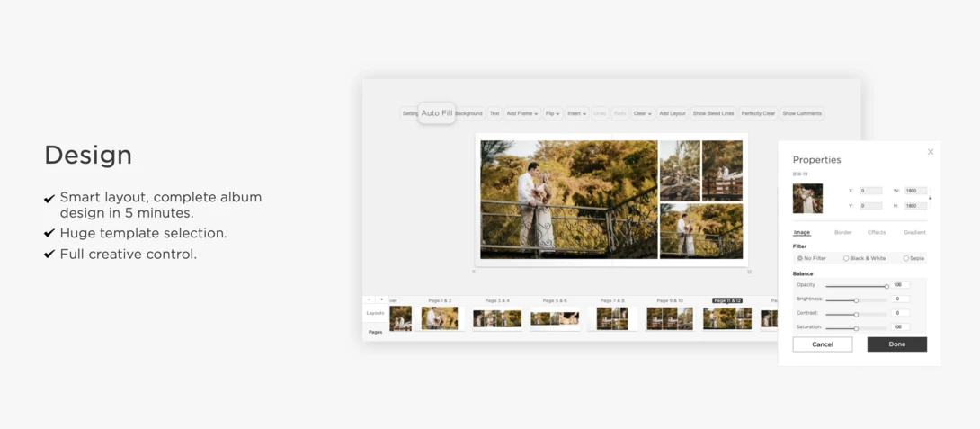Screen dimensions: 980x429
Task: Open the Flip dropdown
Action: coord(553,114)
